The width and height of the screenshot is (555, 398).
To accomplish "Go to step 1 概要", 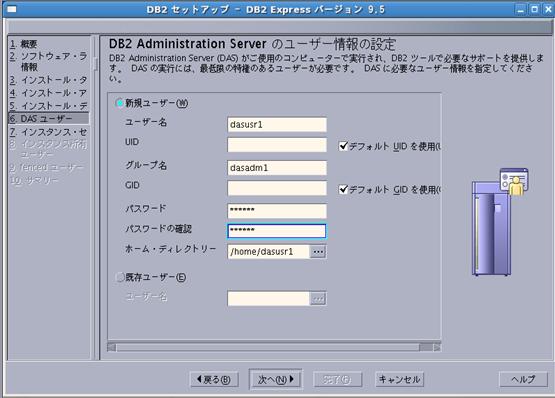I will [24, 44].
